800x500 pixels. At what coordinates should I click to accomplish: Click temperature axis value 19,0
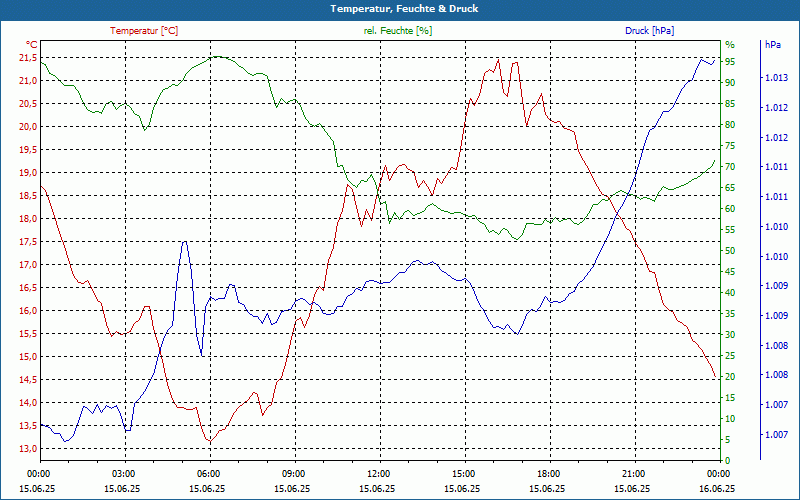pyautogui.click(x=28, y=172)
